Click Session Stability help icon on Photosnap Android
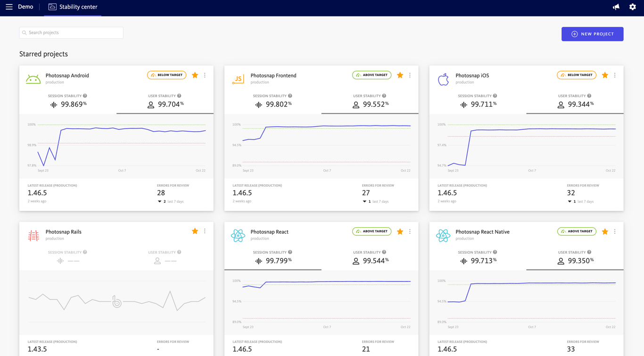This screenshot has width=644, height=356. pyautogui.click(x=85, y=96)
